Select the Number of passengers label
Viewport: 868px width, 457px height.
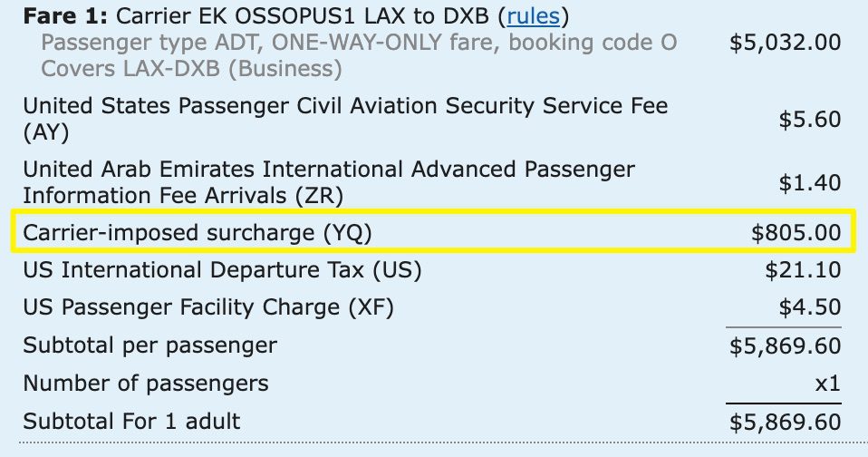(146, 384)
